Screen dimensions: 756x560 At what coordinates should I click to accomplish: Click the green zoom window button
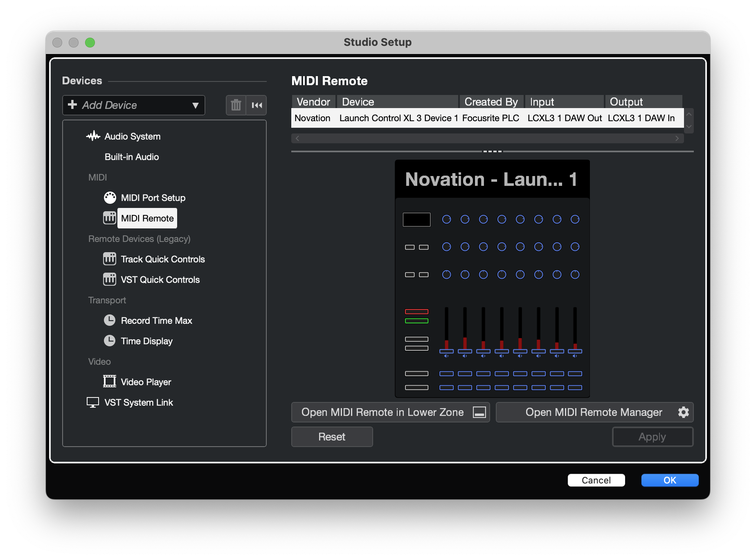[x=90, y=43]
